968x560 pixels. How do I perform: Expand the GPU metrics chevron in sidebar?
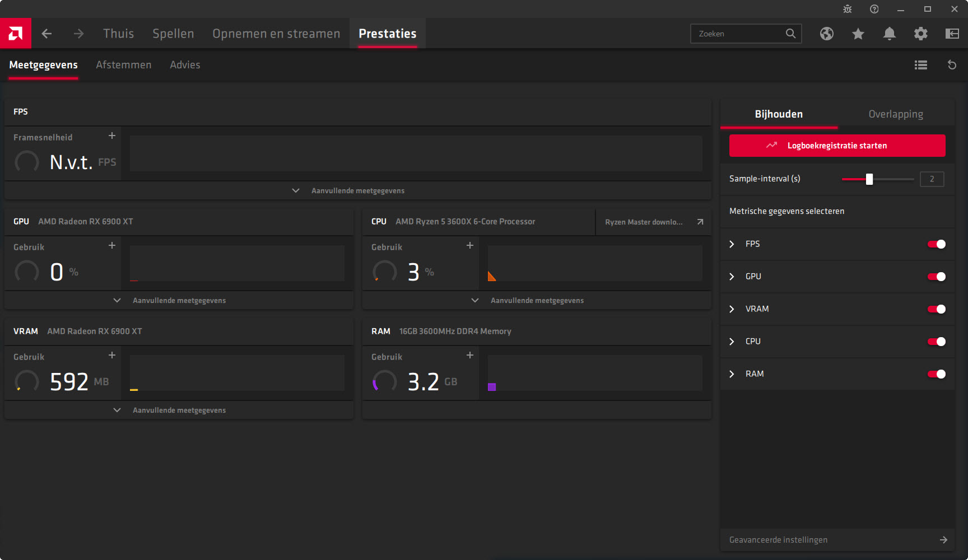(x=732, y=277)
